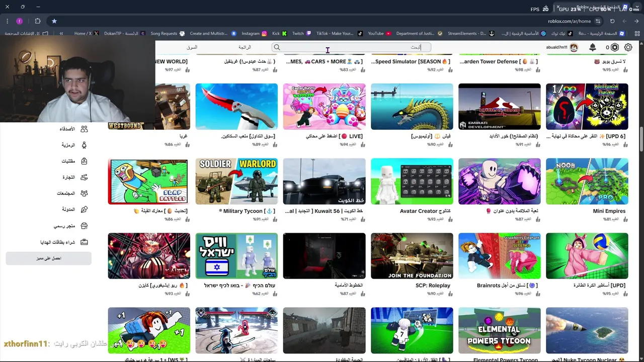Viewport: 644px width, 362px height.
Task: Click the متجر رسمي store icon
Action: coord(84,226)
